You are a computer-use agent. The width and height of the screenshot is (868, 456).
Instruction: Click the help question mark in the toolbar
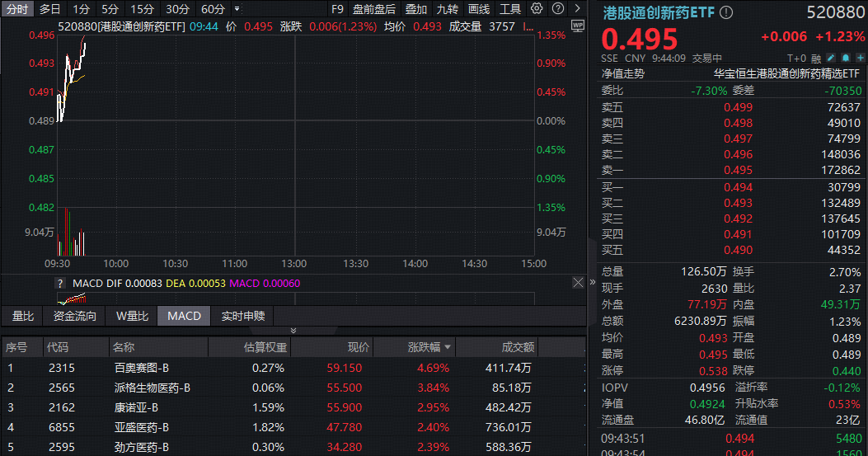(x=556, y=9)
